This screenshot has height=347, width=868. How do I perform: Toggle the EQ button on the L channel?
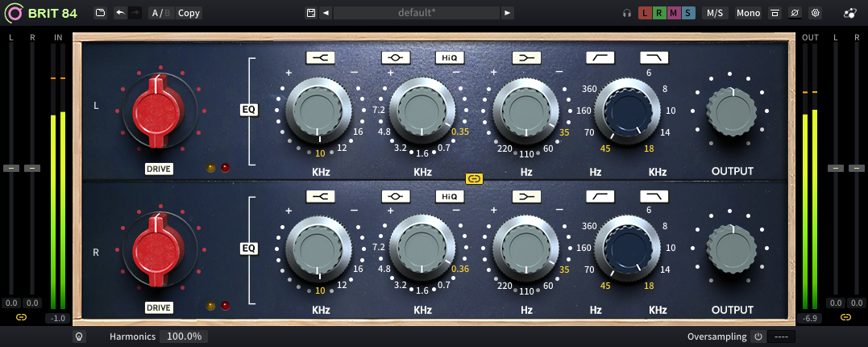click(x=249, y=110)
